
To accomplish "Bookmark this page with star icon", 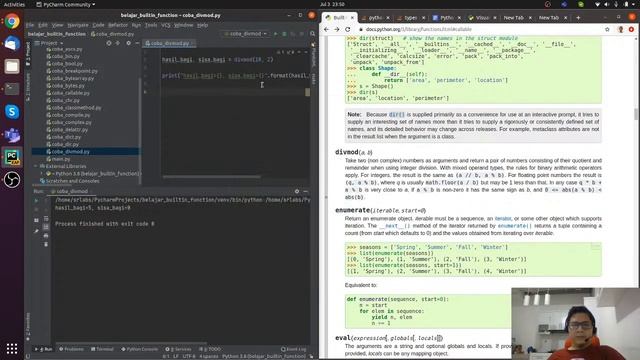I will pyautogui.click(x=607, y=29).
